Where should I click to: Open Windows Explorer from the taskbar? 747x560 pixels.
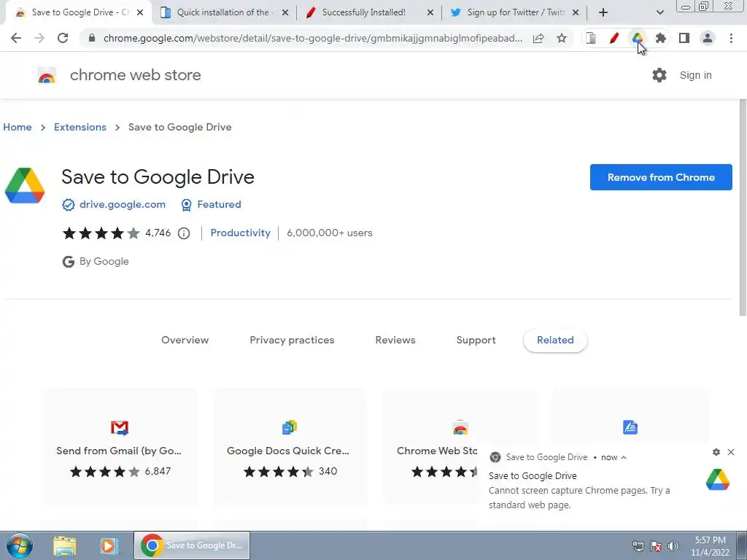point(64,545)
